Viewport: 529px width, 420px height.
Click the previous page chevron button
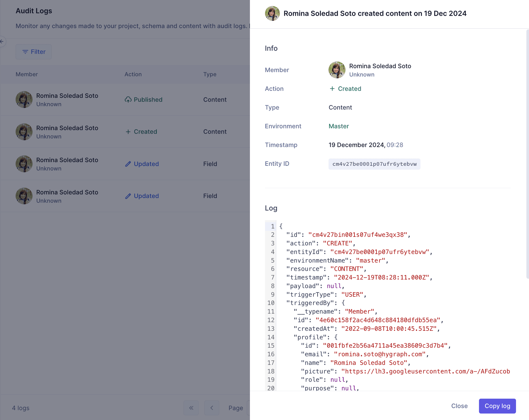(x=212, y=408)
